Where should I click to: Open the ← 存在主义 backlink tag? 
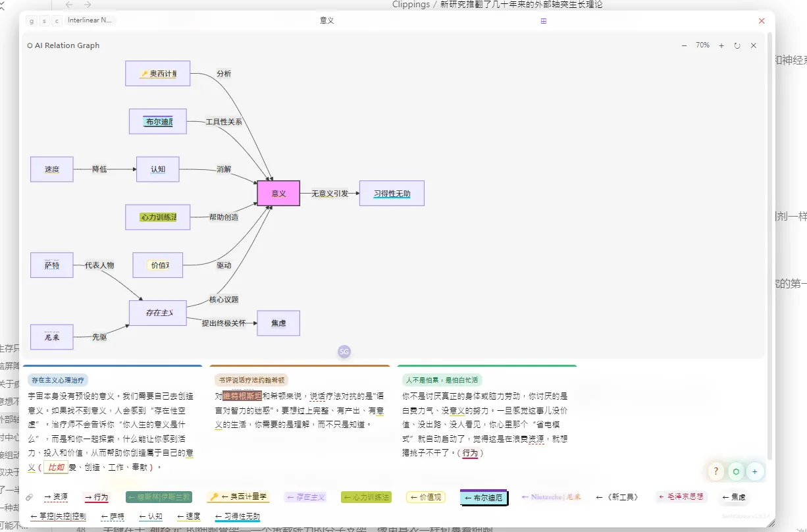click(x=305, y=497)
